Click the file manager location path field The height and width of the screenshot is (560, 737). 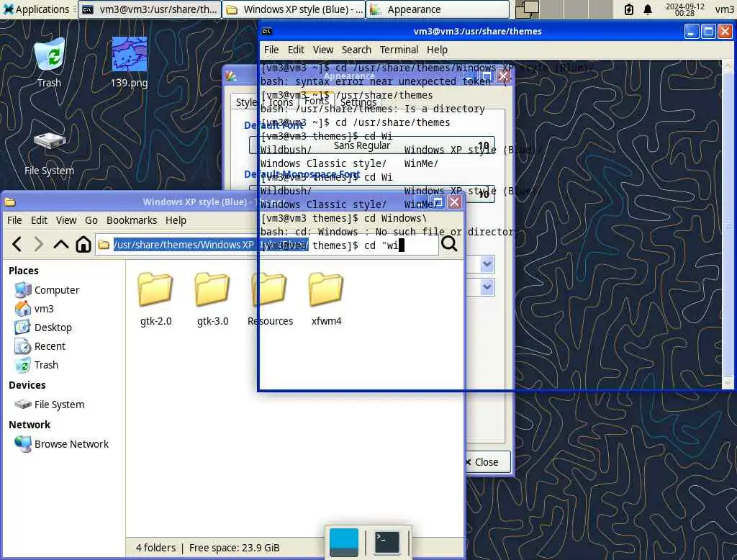267,245
